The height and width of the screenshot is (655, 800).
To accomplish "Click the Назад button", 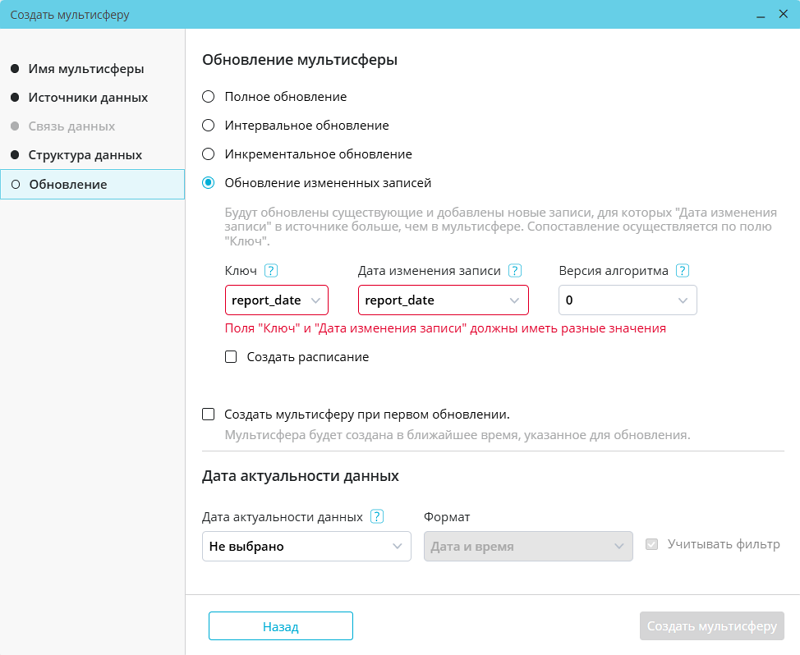I will [280, 626].
